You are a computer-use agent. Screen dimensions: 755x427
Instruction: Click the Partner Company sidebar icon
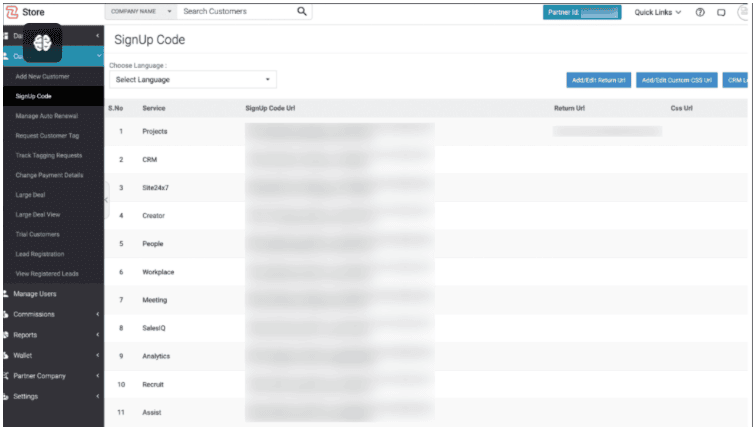[x=6, y=376]
